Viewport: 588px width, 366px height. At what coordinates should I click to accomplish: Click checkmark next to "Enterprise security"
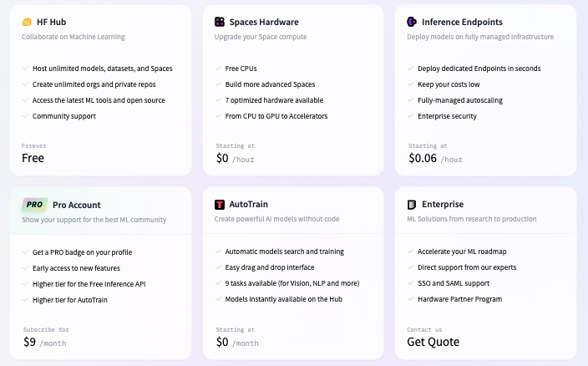click(x=410, y=116)
